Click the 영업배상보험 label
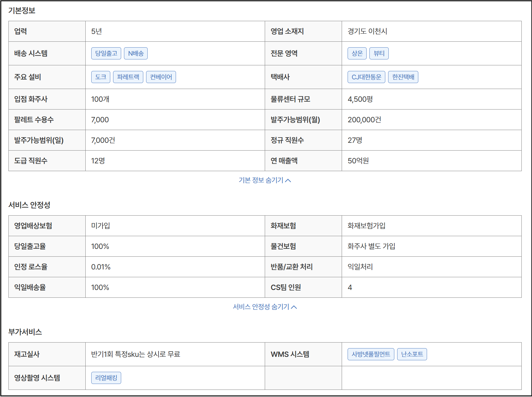 pos(33,226)
